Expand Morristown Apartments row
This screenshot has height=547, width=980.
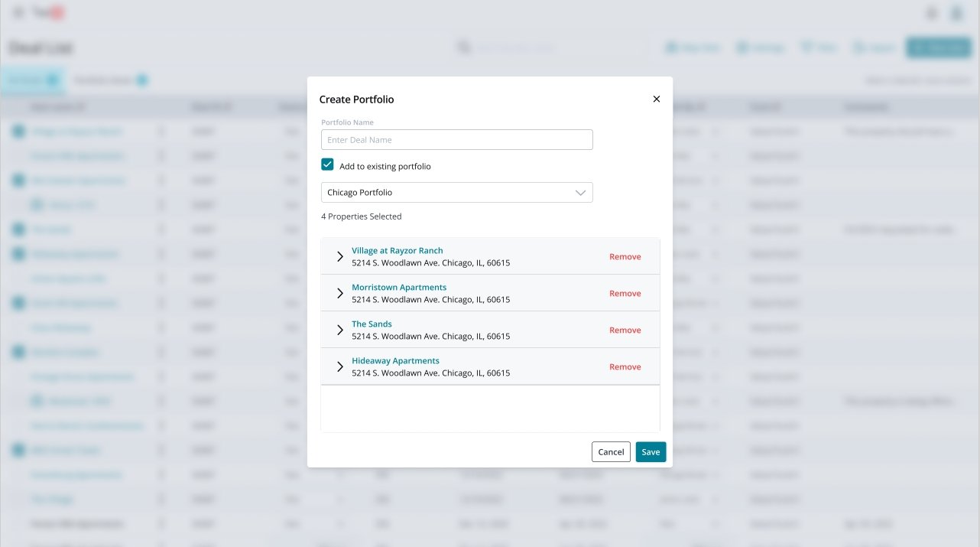(340, 293)
